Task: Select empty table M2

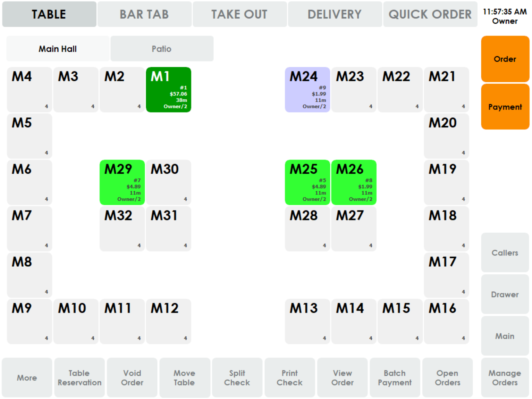Action: click(x=122, y=90)
